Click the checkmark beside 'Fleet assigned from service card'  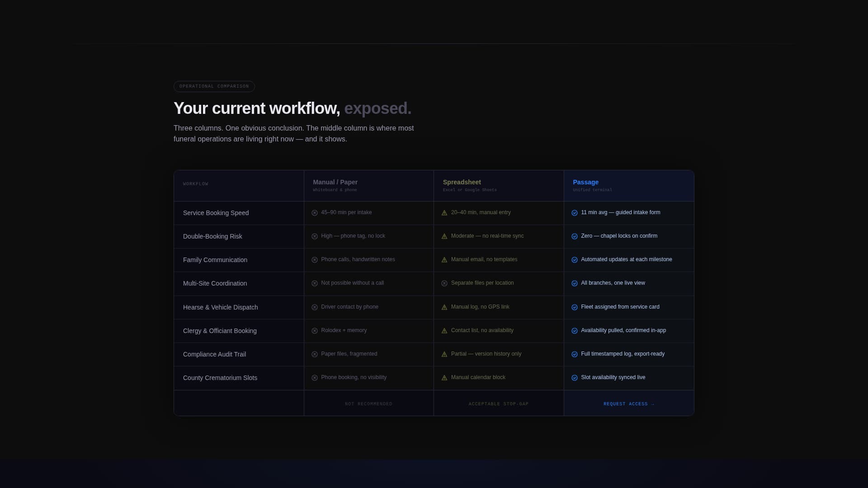[x=575, y=307]
